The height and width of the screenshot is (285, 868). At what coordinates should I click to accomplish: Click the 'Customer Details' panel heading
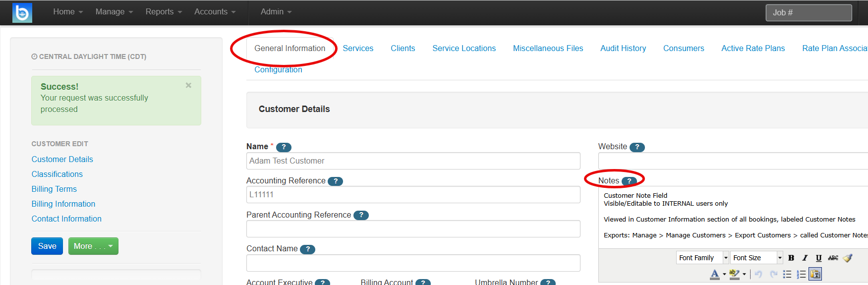click(x=294, y=109)
